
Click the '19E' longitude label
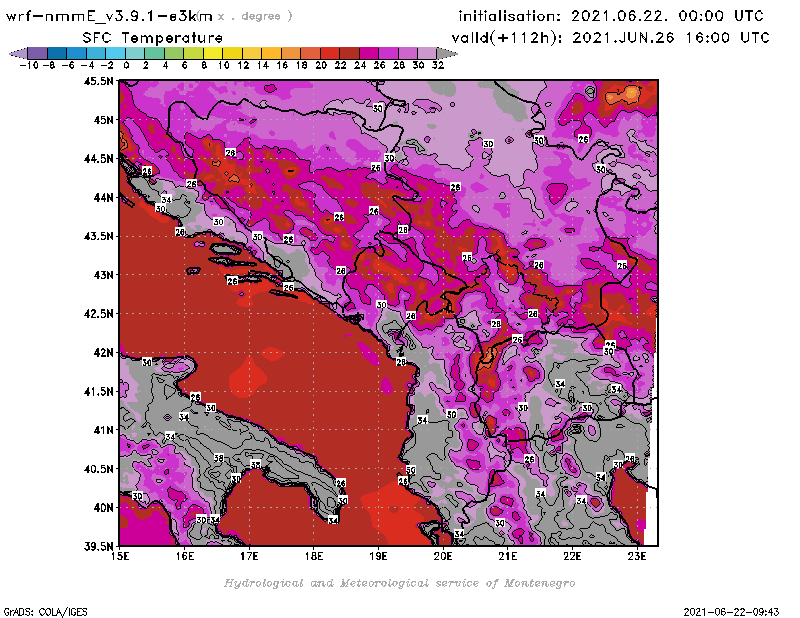[x=379, y=556]
